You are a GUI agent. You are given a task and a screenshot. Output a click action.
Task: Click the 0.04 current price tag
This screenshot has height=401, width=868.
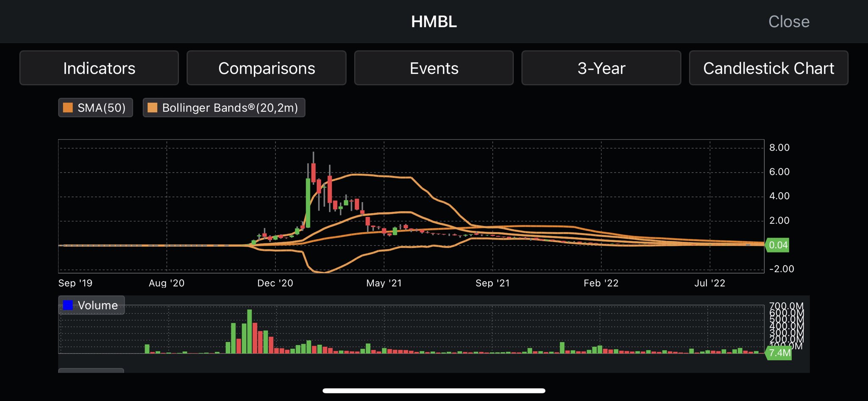pos(777,245)
